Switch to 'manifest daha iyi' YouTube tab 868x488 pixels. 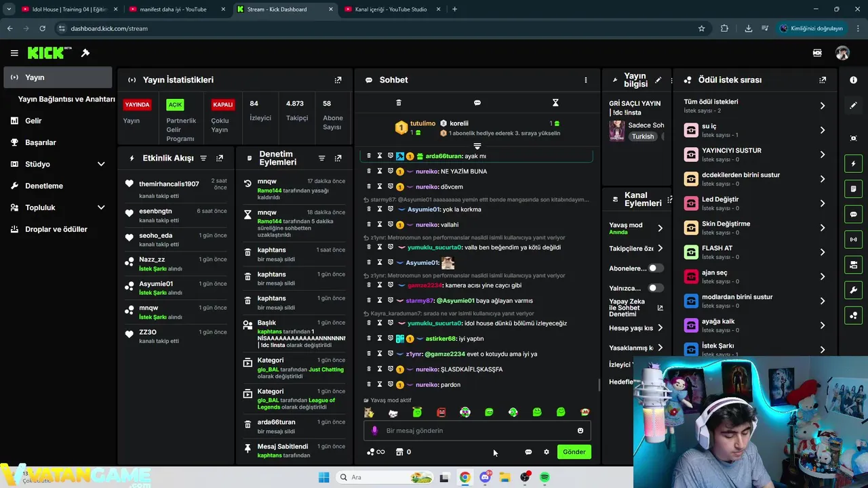coord(176,9)
